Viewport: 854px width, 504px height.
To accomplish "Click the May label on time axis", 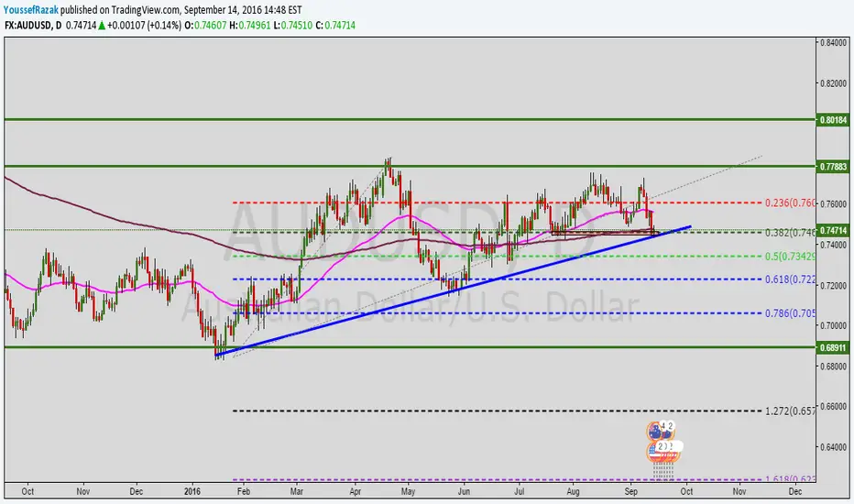I will pos(408,491).
